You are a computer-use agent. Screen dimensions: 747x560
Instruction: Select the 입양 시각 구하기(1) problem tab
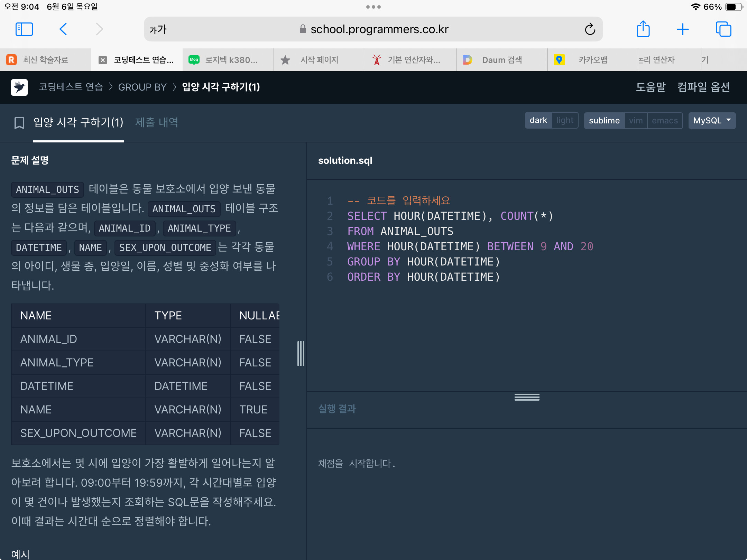[79, 122]
